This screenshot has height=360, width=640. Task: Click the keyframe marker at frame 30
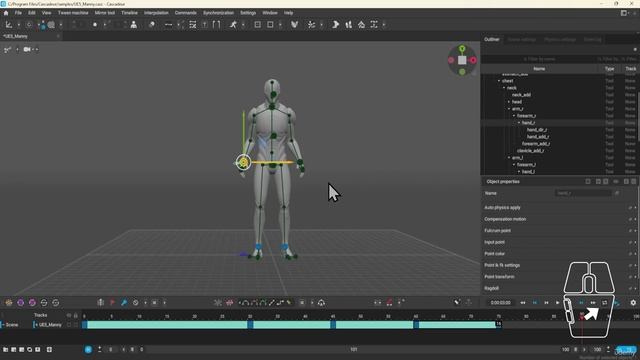[x=250, y=325]
